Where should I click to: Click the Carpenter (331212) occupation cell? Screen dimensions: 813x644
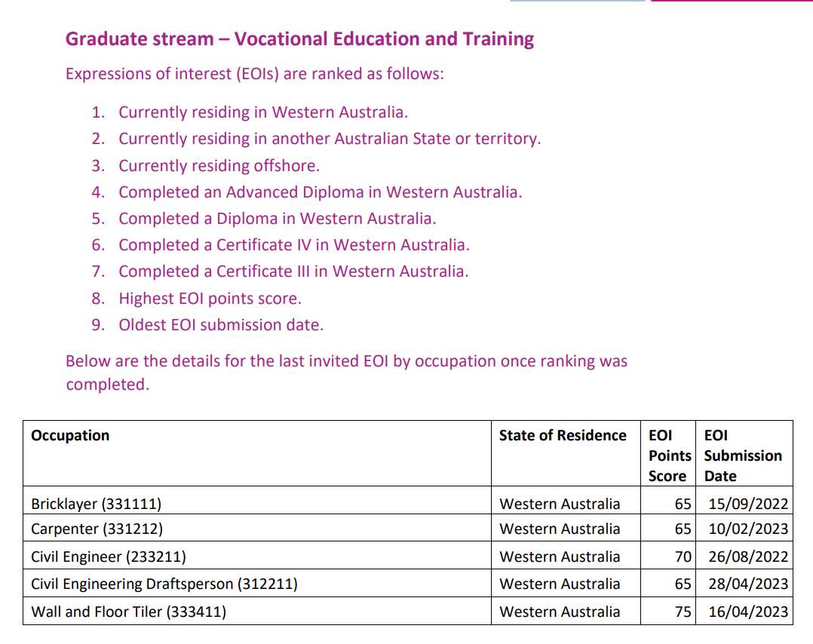(97, 529)
